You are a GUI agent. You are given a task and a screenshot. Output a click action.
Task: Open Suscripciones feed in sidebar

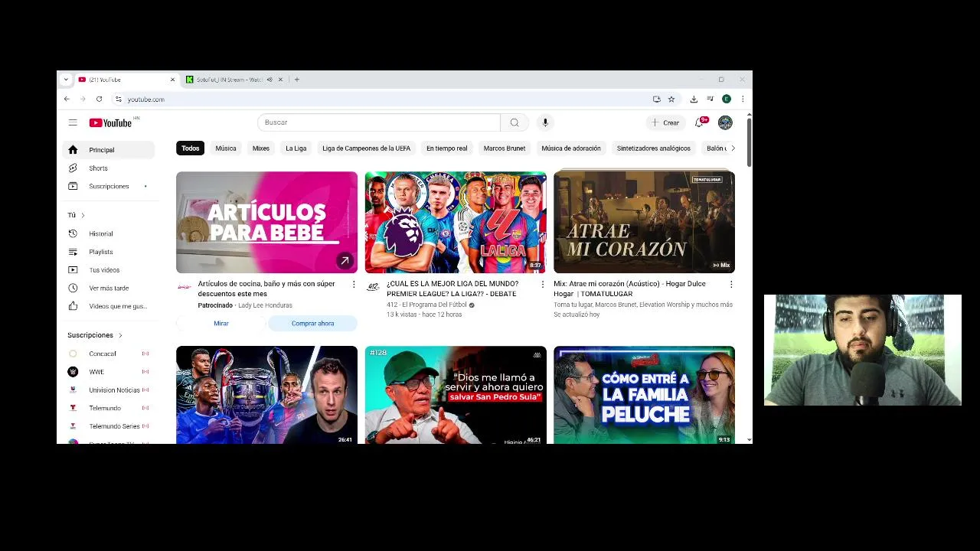109,186
